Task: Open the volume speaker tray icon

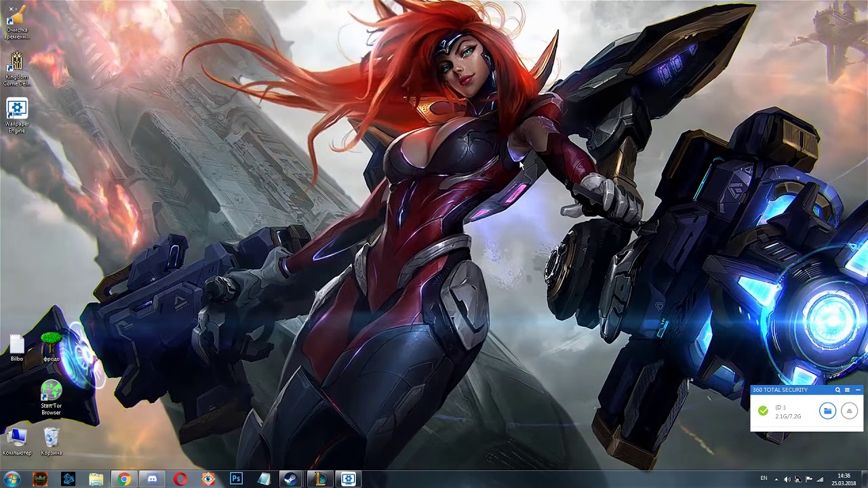Action: tap(787, 479)
